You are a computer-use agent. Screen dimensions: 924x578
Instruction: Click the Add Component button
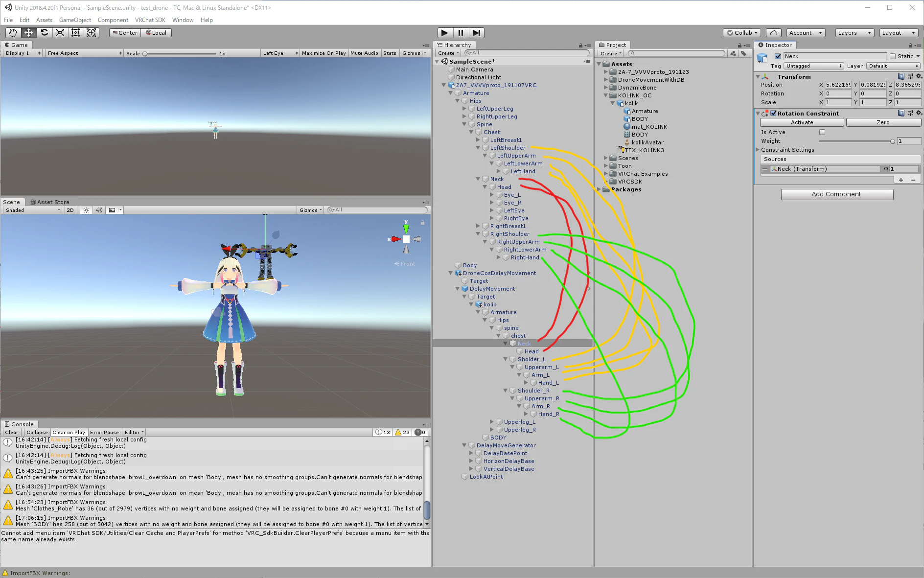pyautogui.click(x=837, y=194)
